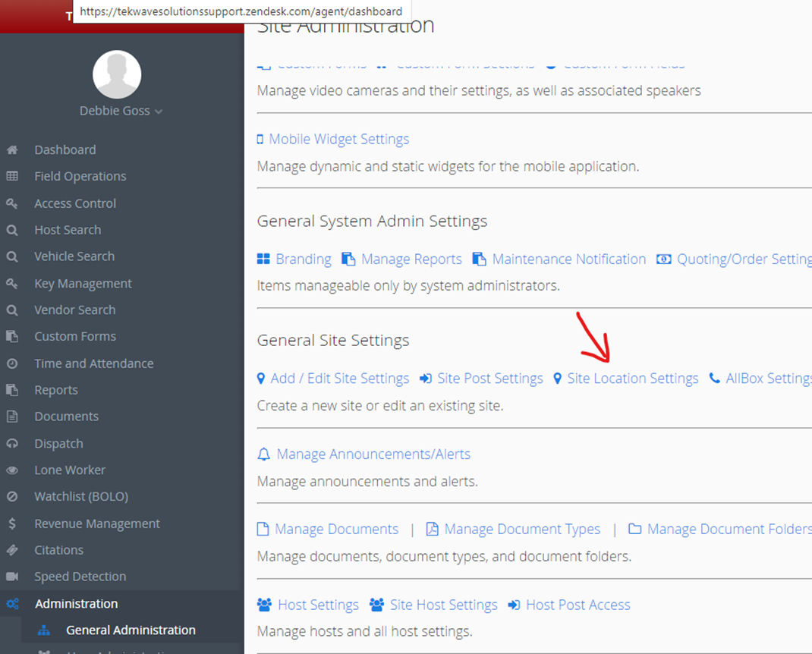Click the location pin beside Site Location Settings

coord(559,378)
